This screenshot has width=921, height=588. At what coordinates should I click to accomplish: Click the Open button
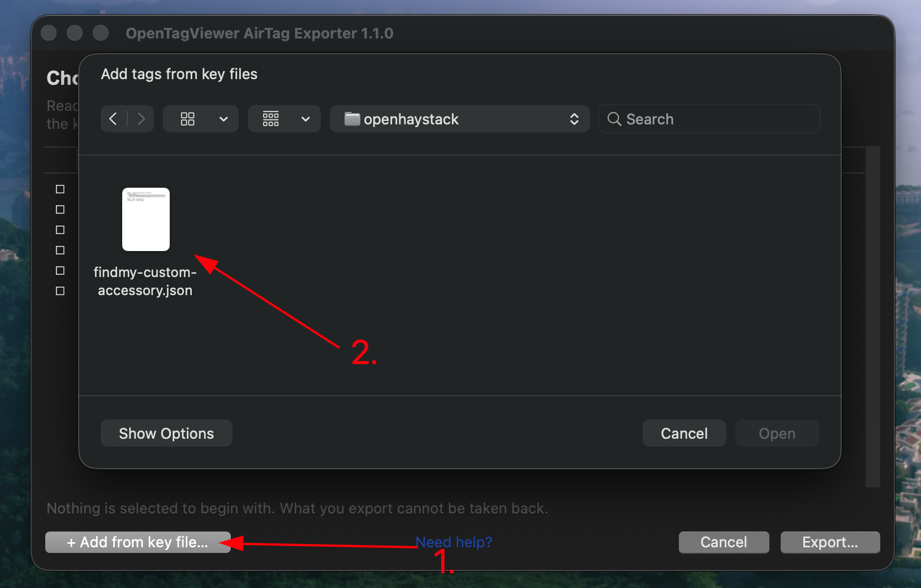[777, 433]
